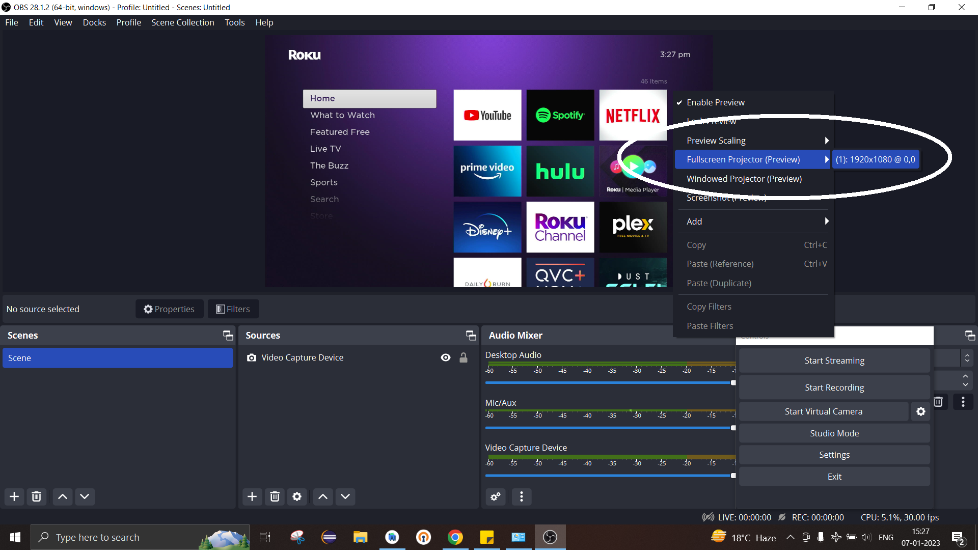Toggle visibility of Video Capture Device source
This screenshot has height=554, width=980.
(x=447, y=358)
